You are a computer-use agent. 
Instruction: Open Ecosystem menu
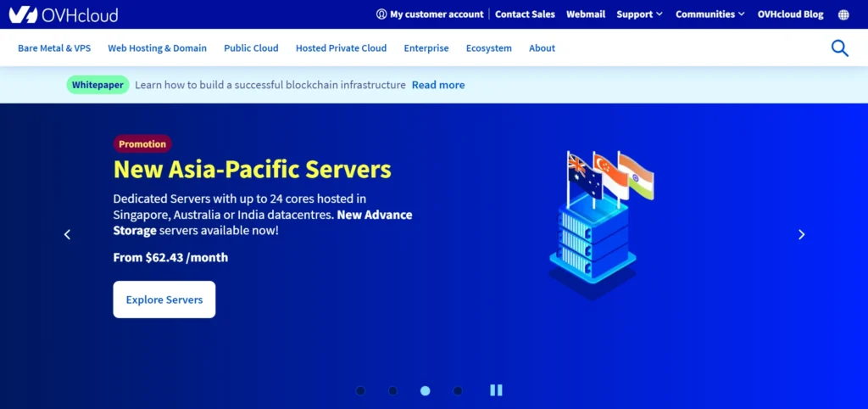point(489,48)
